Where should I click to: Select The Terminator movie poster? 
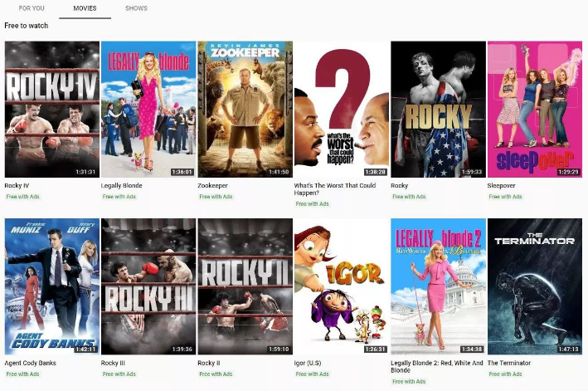535,286
